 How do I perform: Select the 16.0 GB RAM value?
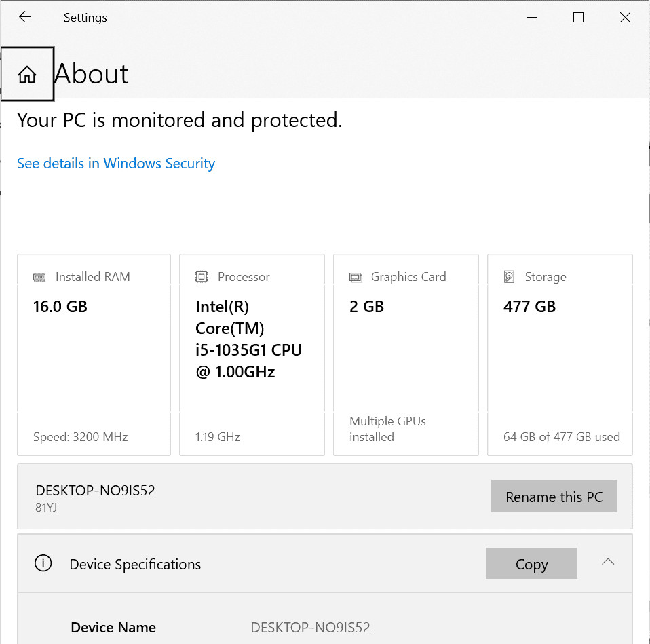pos(60,307)
